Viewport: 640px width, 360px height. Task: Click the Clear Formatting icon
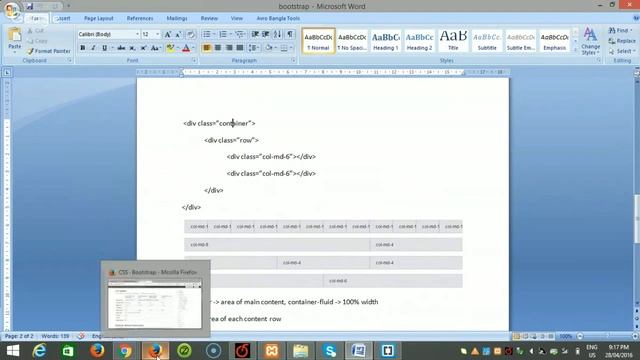click(191, 35)
